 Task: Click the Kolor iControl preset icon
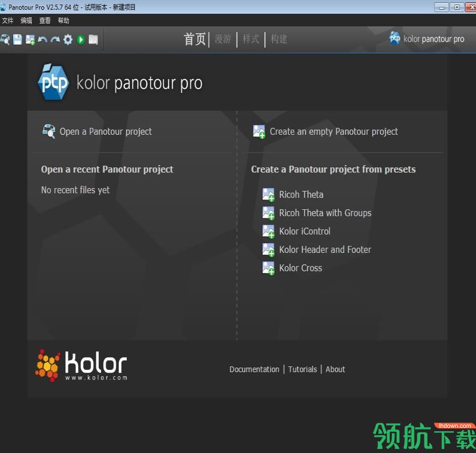click(x=268, y=231)
